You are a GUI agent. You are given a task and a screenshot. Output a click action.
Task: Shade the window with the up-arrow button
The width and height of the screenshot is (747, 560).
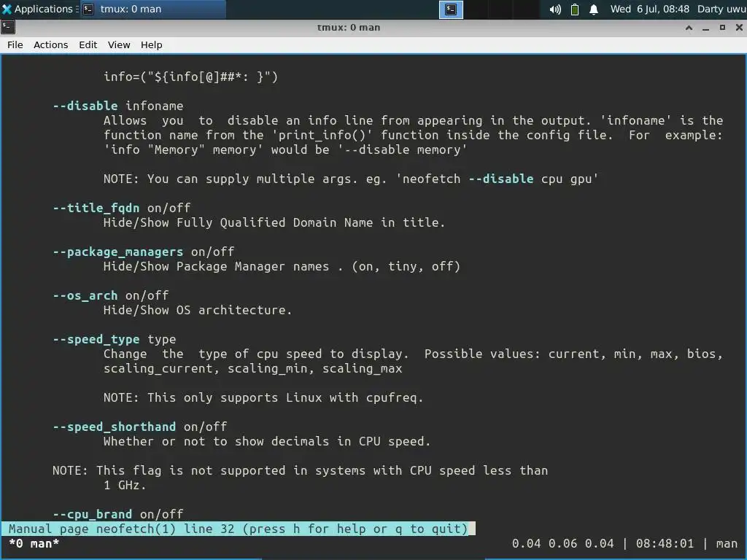tap(689, 28)
